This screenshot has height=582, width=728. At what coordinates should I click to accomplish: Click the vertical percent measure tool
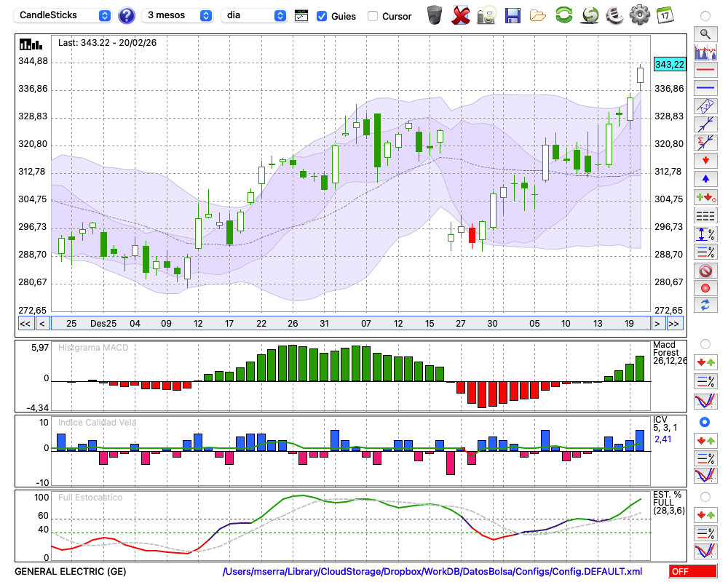[x=705, y=234]
